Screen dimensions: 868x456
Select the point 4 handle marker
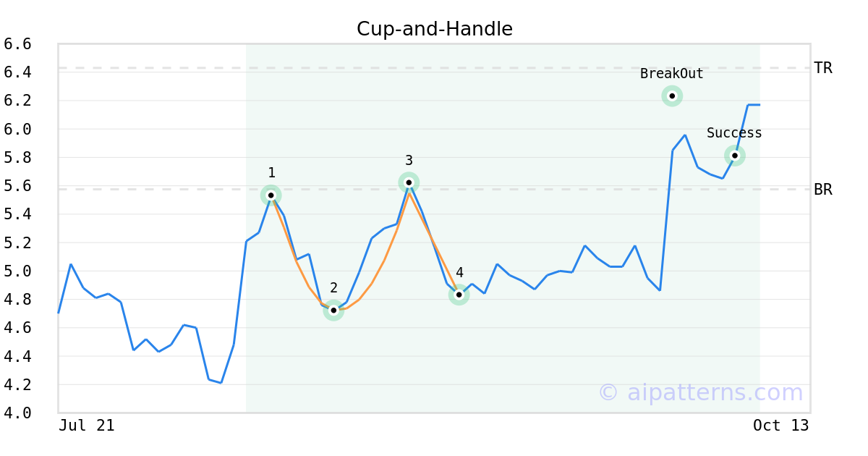click(459, 295)
